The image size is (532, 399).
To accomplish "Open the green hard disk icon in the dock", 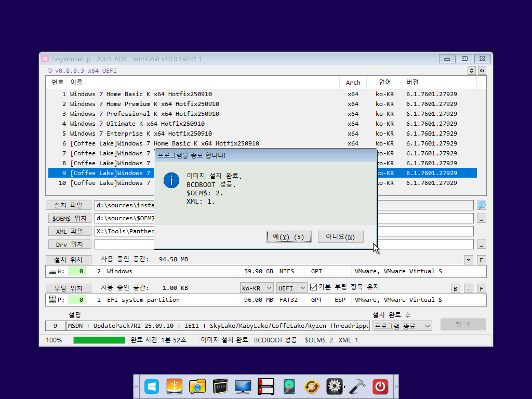I will pyautogui.click(x=289, y=387).
